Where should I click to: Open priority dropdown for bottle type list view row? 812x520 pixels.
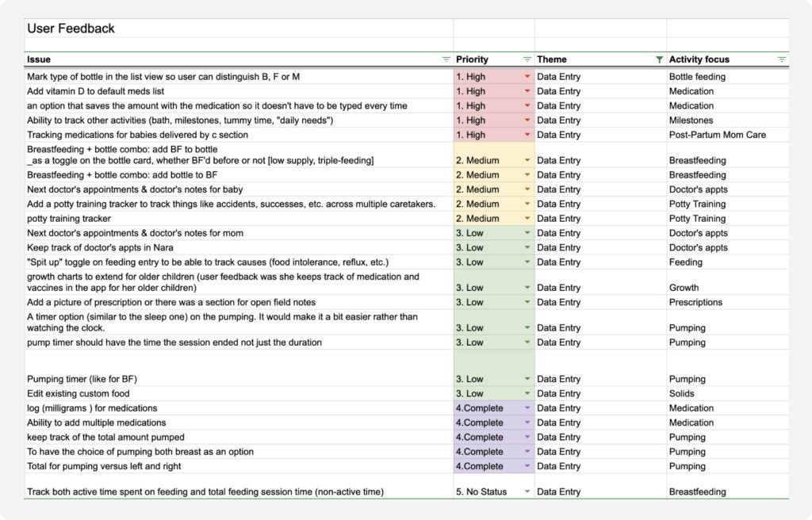[x=527, y=77]
